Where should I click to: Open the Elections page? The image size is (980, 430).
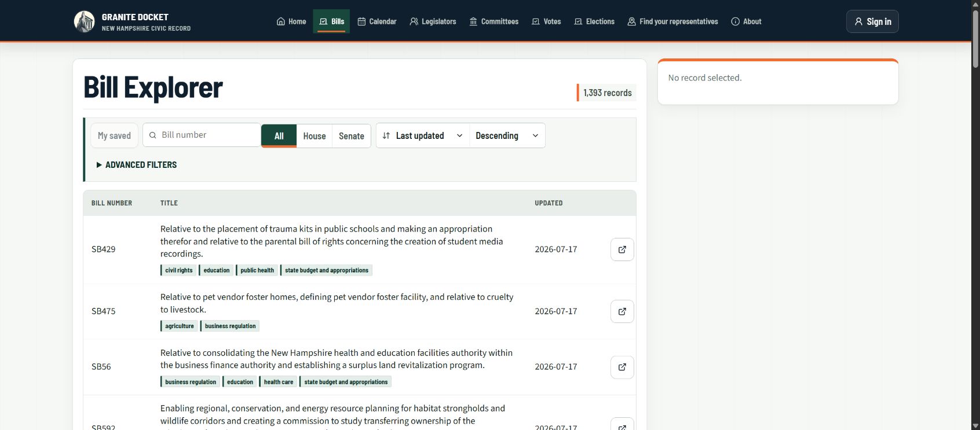pyautogui.click(x=594, y=21)
